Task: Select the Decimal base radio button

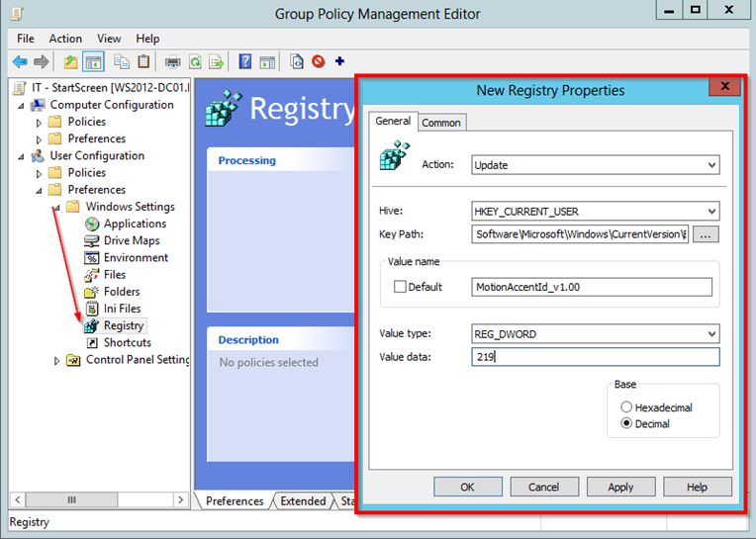Action: coord(625,423)
